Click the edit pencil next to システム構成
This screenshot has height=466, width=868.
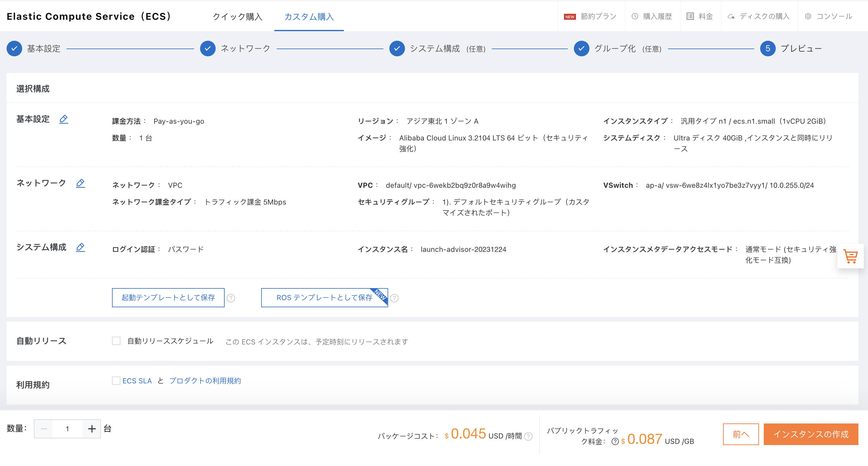tap(81, 247)
